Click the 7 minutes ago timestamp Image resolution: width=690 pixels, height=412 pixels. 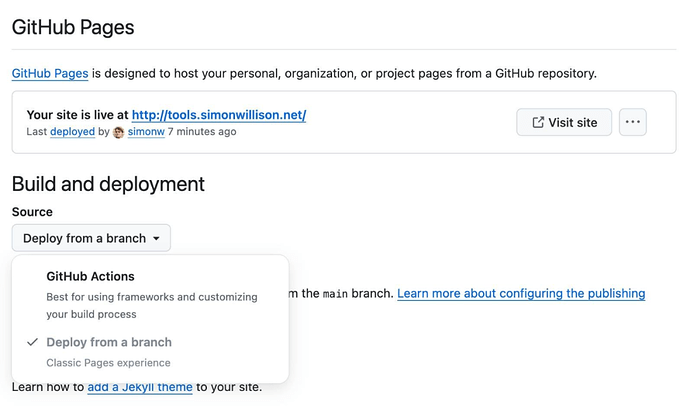point(202,132)
